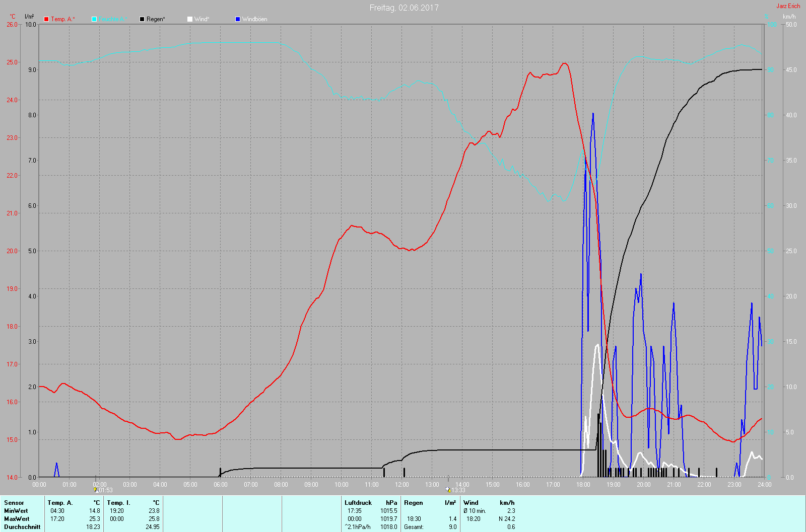
Task: Click the 00:00 time axis label
Action: (39, 485)
